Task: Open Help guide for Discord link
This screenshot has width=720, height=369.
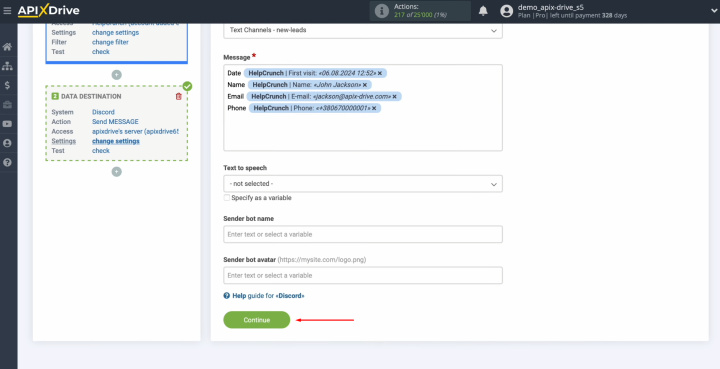Action: tap(264, 296)
